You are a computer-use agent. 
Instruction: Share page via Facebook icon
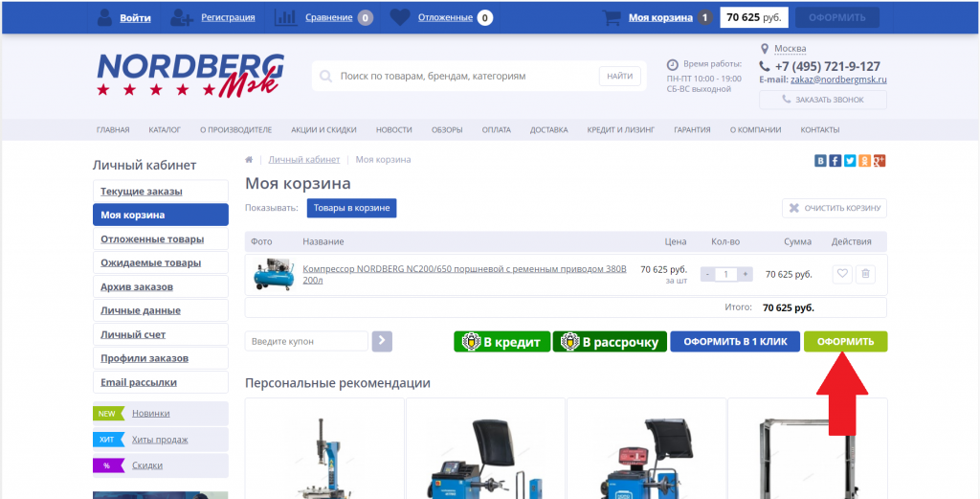[835, 161]
